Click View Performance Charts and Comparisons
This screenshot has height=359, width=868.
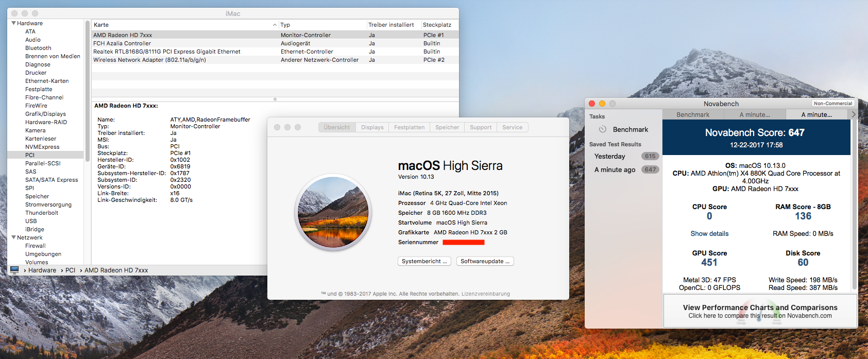pos(760,311)
